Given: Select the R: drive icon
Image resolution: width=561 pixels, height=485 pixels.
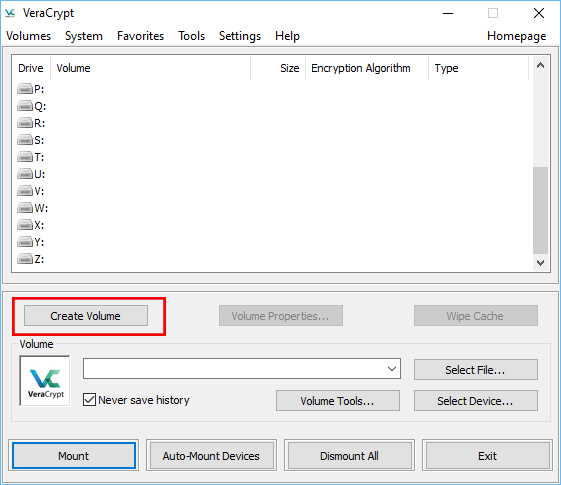Looking at the screenshot, I should pyautogui.click(x=25, y=123).
